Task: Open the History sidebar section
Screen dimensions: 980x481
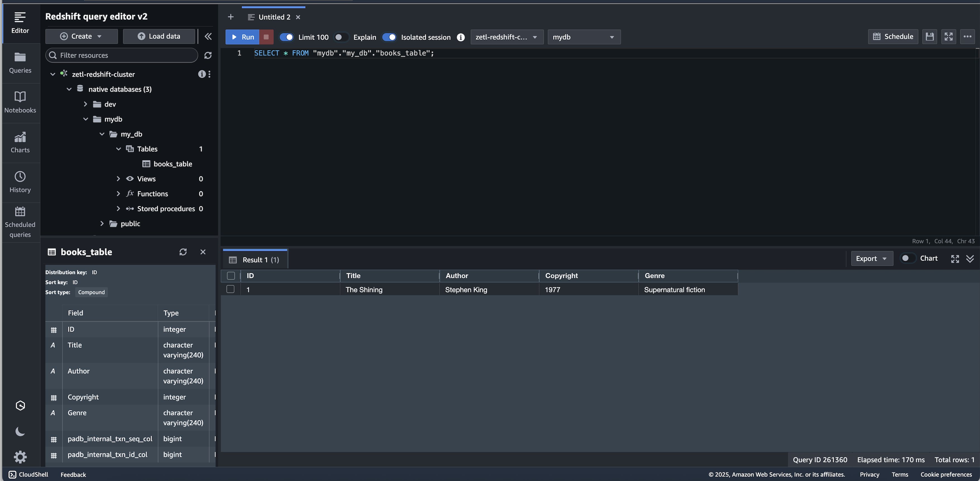Action: click(x=20, y=182)
